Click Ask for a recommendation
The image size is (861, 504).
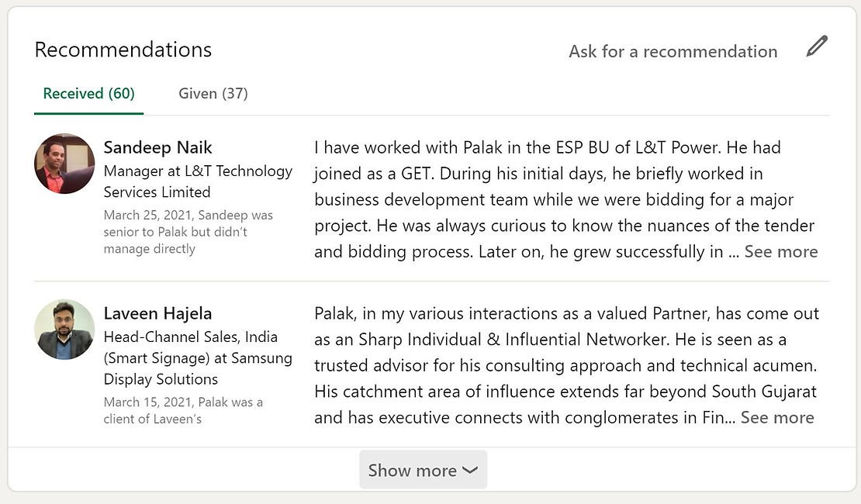pyautogui.click(x=673, y=52)
